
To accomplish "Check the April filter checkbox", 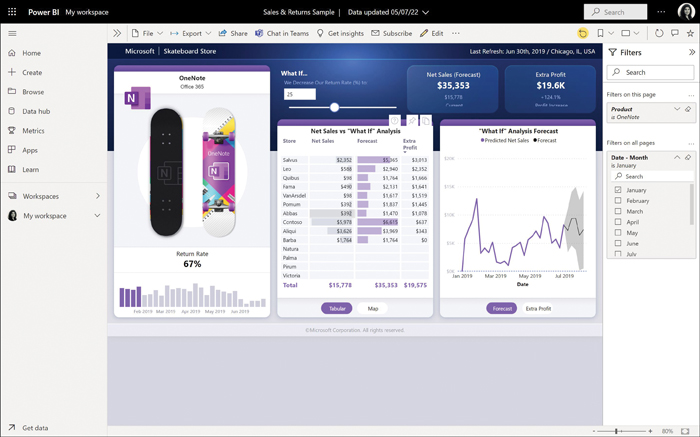I will tap(618, 222).
